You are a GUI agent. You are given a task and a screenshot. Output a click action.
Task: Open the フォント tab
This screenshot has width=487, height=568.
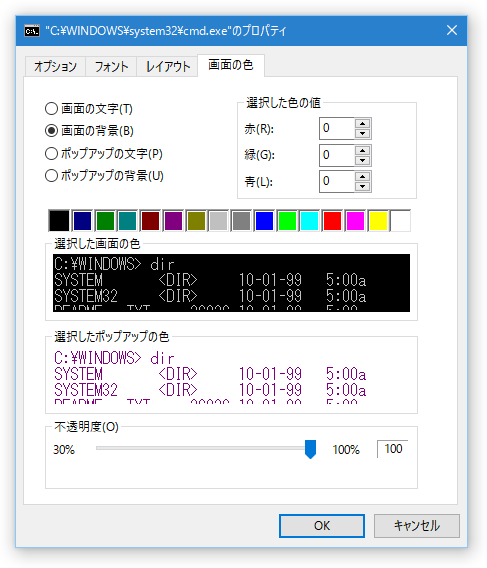click(x=111, y=67)
